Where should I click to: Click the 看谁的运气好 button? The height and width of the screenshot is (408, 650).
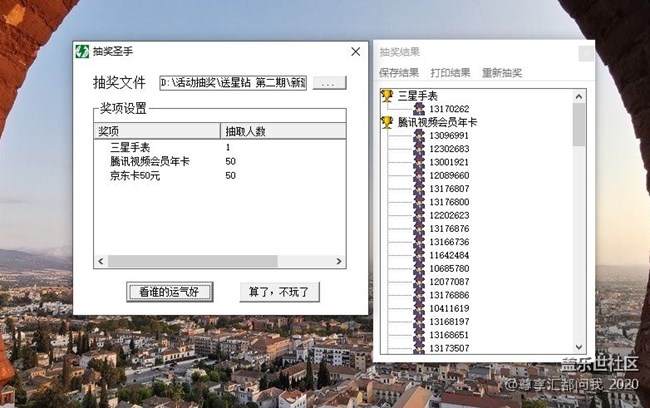[170, 292]
